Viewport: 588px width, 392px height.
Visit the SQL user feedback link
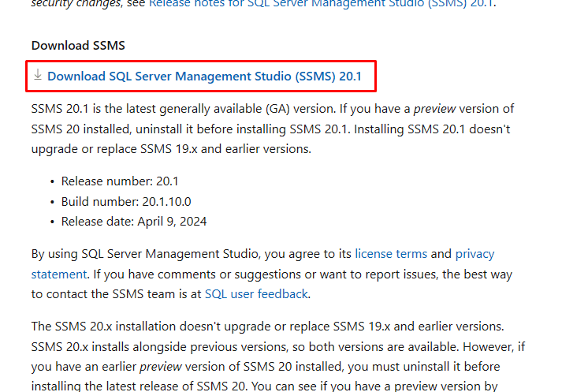point(256,294)
